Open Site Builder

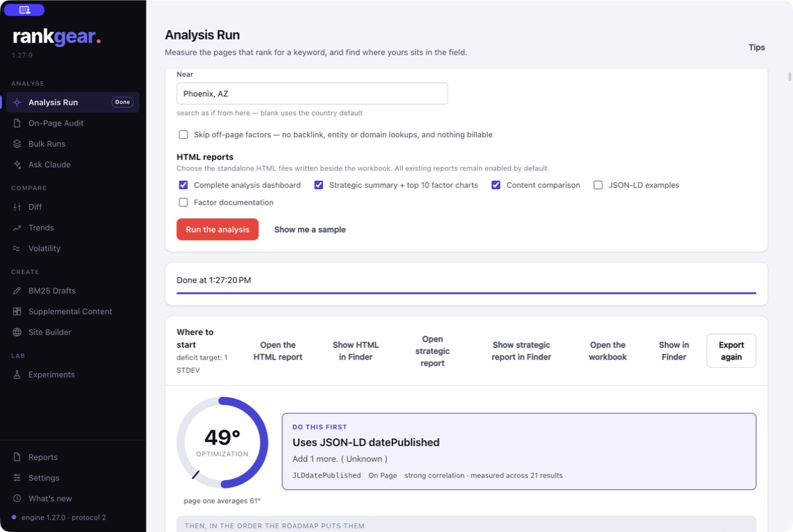73,332
